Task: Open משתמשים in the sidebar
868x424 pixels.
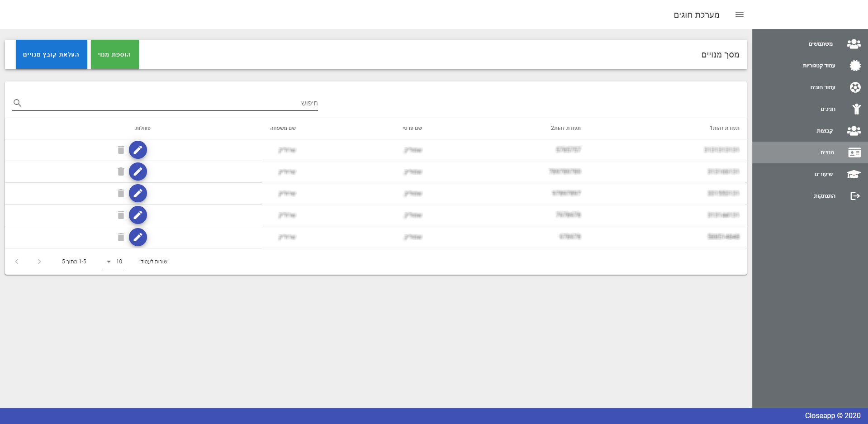Action: [820, 44]
